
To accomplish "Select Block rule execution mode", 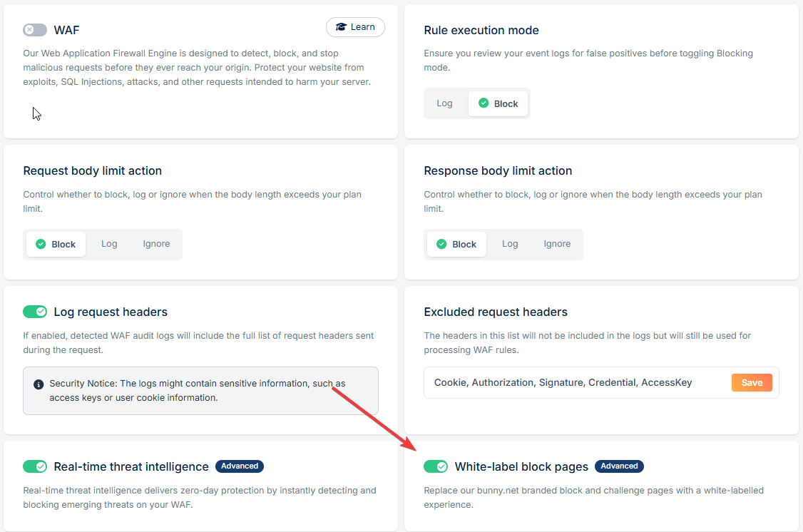I will [498, 103].
